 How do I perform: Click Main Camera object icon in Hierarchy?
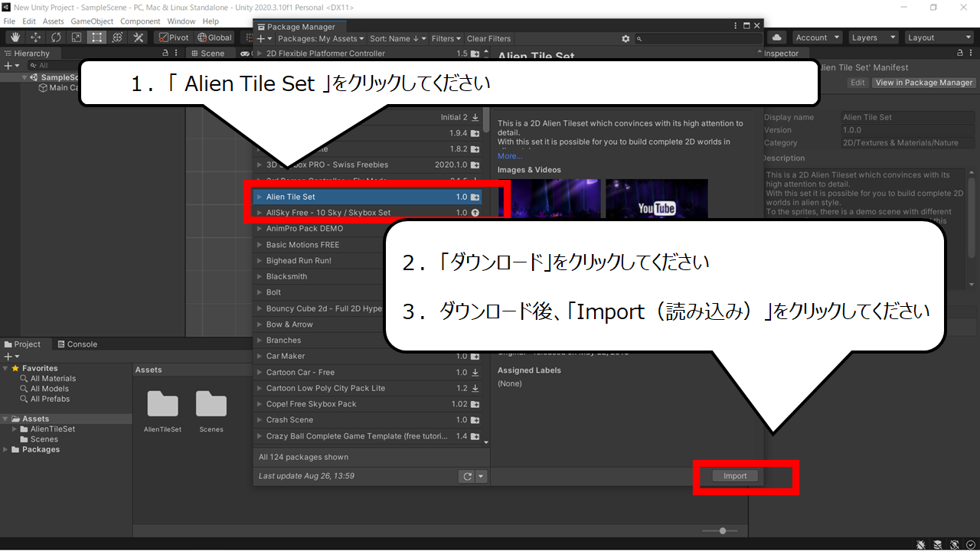[x=43, y=88]
